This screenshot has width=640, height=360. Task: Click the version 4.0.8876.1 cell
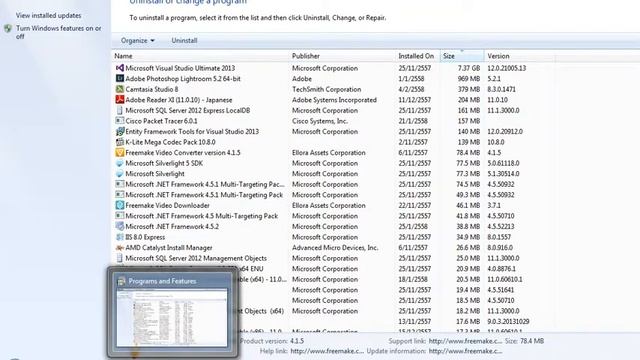pyautogui.click(x=501, y=269)
